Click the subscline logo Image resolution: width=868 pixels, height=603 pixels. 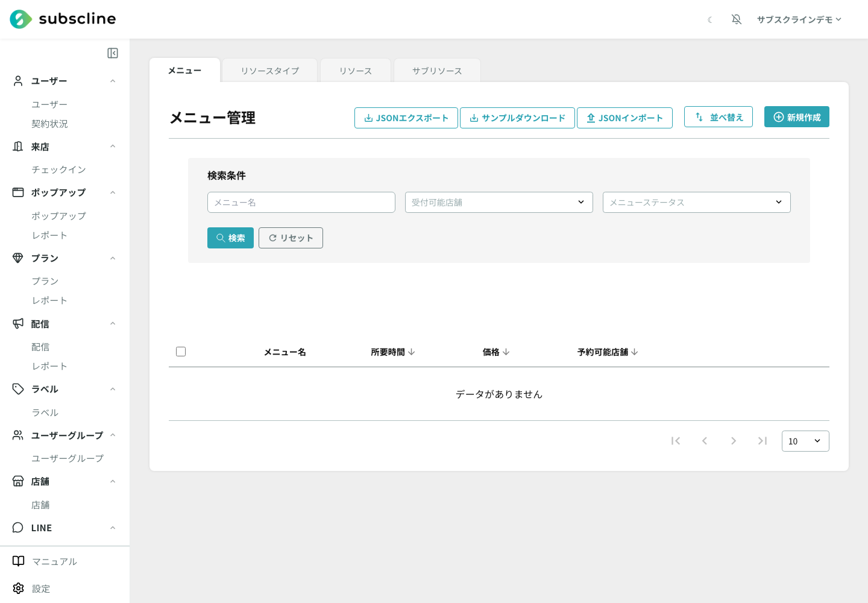pyautogui.click(x=63, y=19)
